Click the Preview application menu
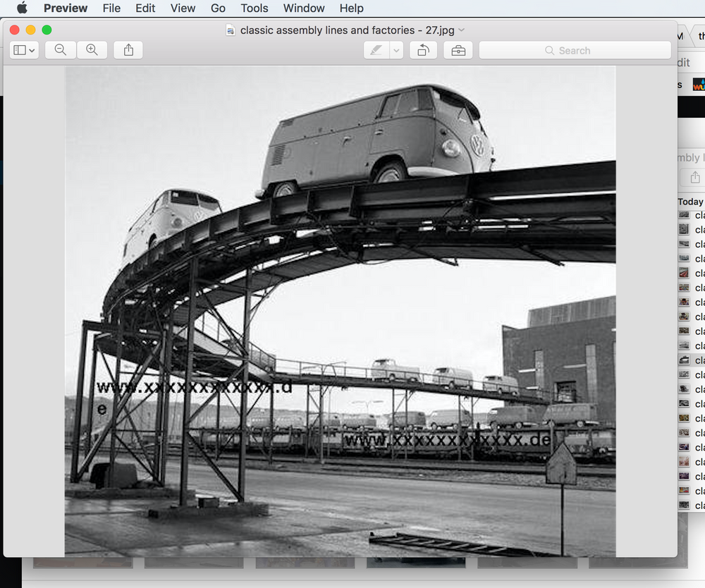The width and height of the screenshot is (705, 588). coord(66,8)
